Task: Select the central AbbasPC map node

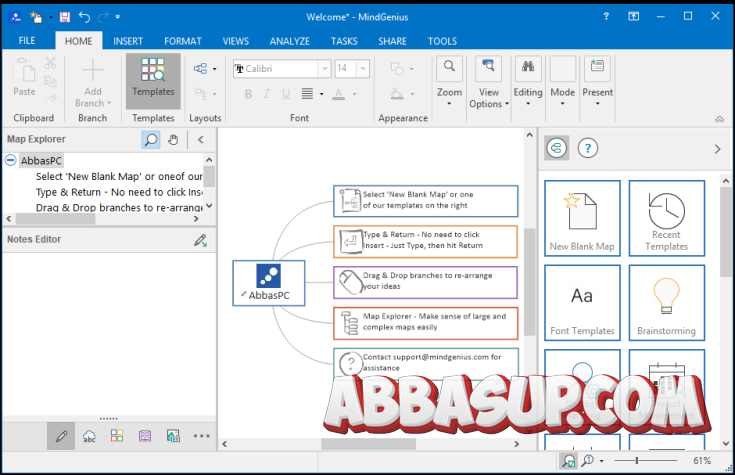Action: point(269,283)
